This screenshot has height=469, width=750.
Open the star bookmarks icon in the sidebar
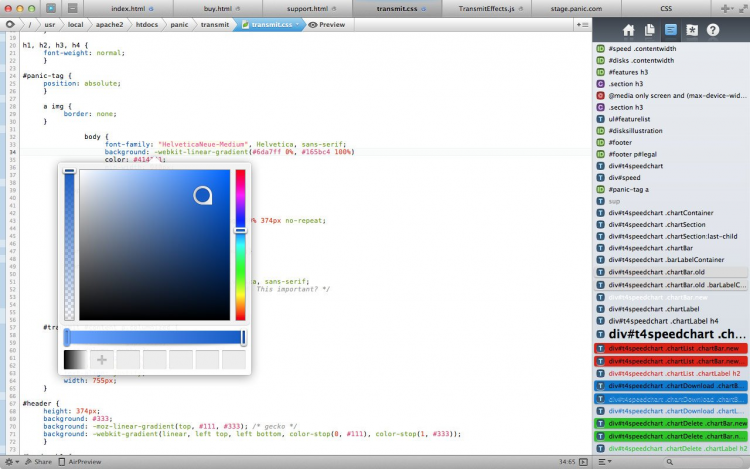click(691, 30)
